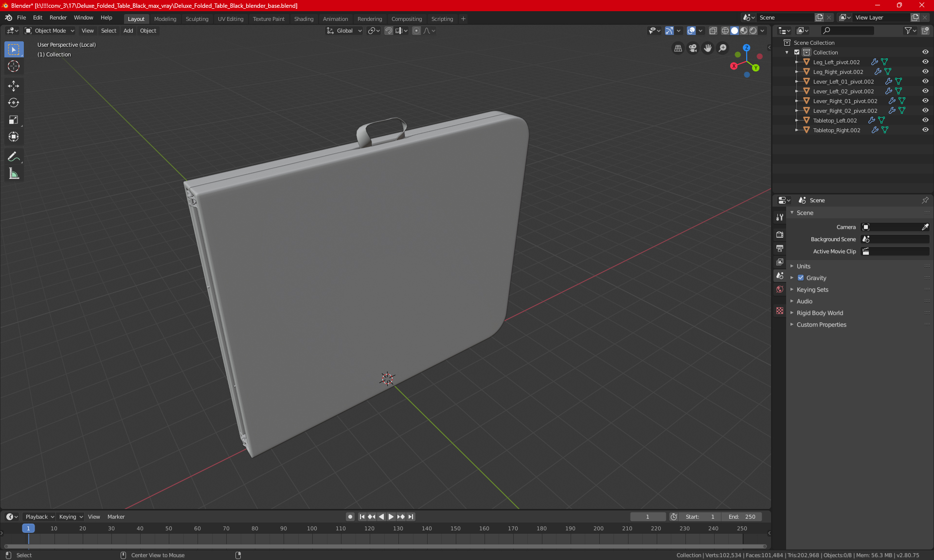Screen dimensions: 934x560
Task: Jump to the start frame button
Action: coord(362,517)
